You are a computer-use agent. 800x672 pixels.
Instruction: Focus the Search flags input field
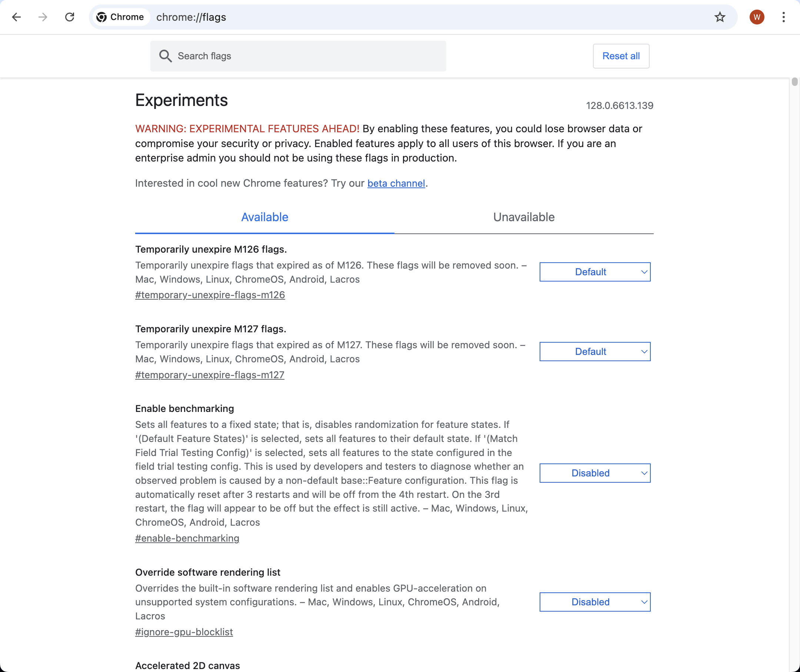[x=298, y=56]
